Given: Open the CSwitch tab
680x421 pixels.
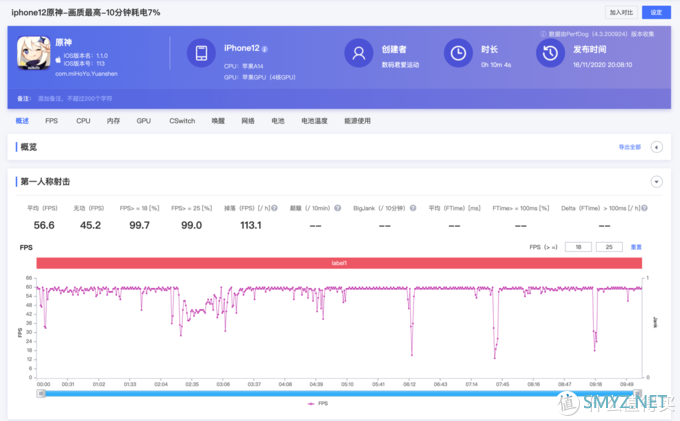Looking at the screenshot, I should [x=182, y=121].
